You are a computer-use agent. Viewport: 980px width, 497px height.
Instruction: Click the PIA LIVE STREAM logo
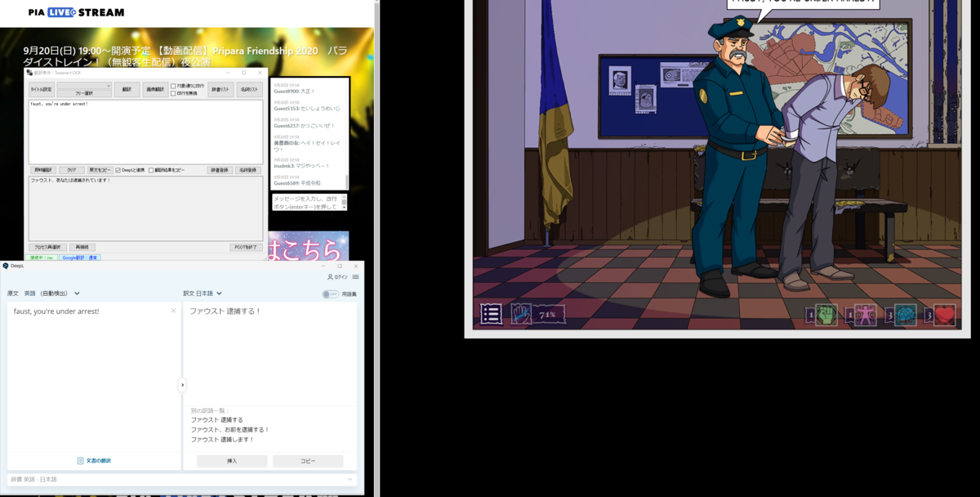point(76,12)
